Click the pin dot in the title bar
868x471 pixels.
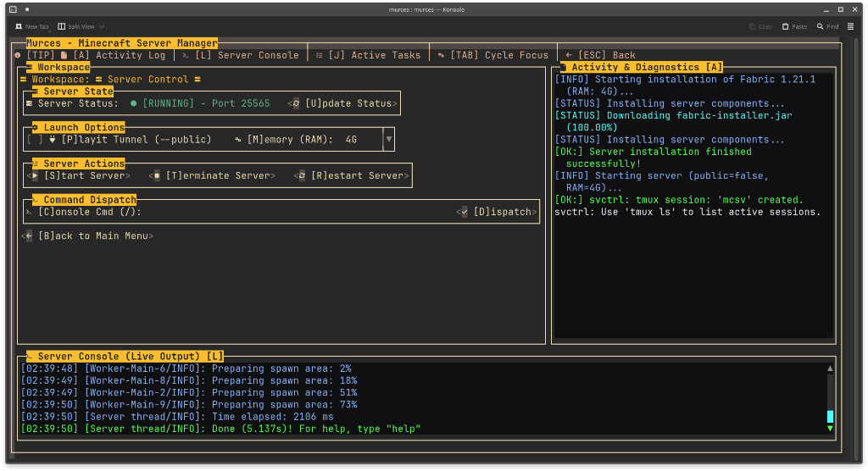click(x=27, y=9)
